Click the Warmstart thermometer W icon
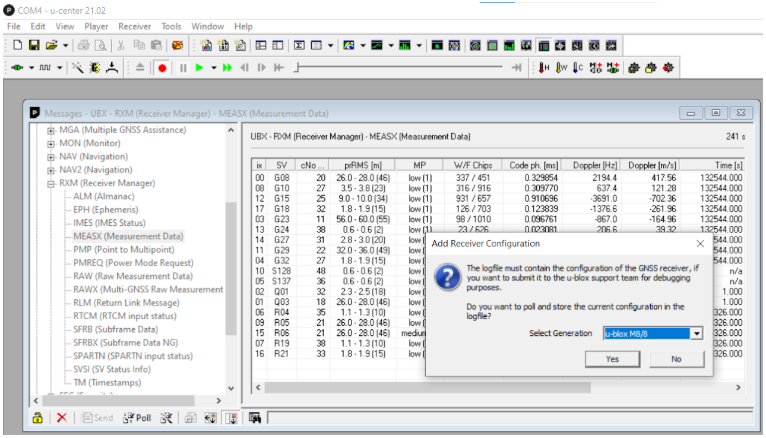 561,68
